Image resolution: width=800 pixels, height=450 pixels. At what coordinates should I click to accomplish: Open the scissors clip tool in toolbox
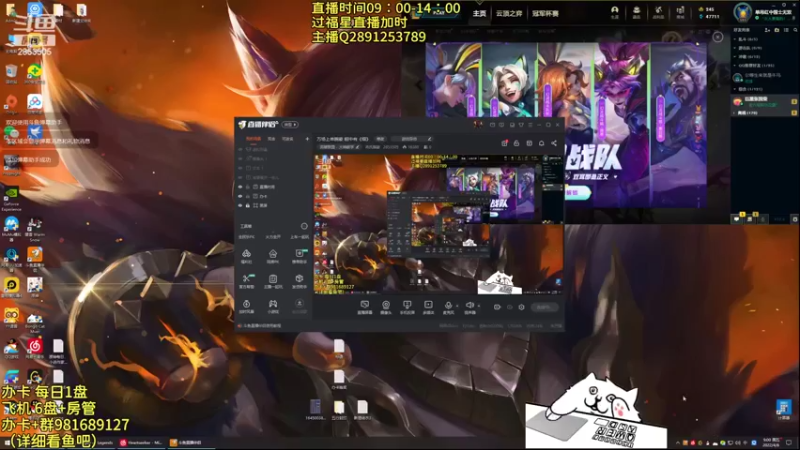(x=246, y=279)
